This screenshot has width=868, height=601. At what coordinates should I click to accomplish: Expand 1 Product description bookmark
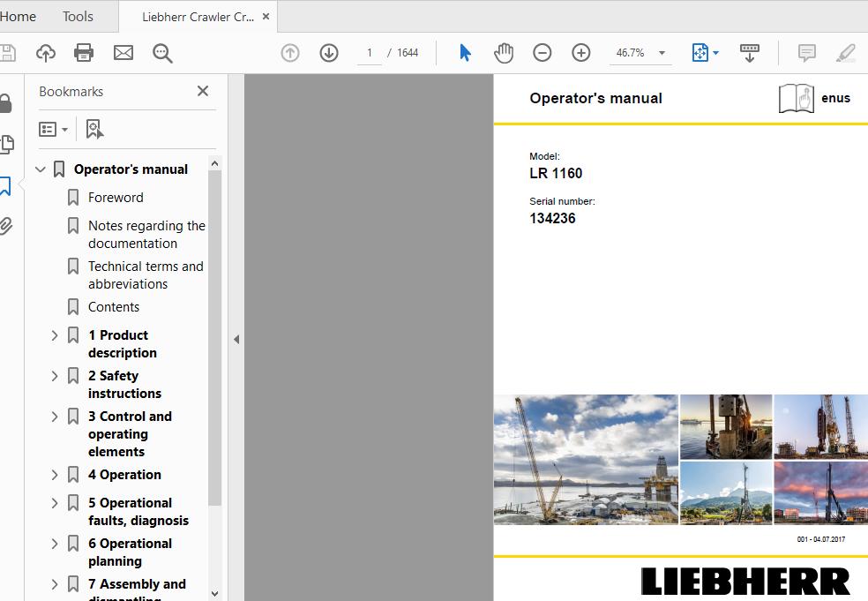coord(55,335)
